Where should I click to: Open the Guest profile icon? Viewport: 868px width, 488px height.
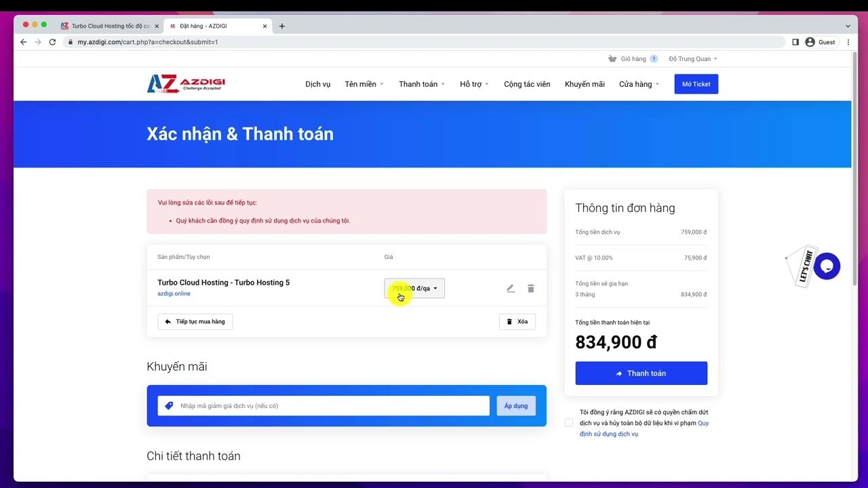[x=810, y=42]
